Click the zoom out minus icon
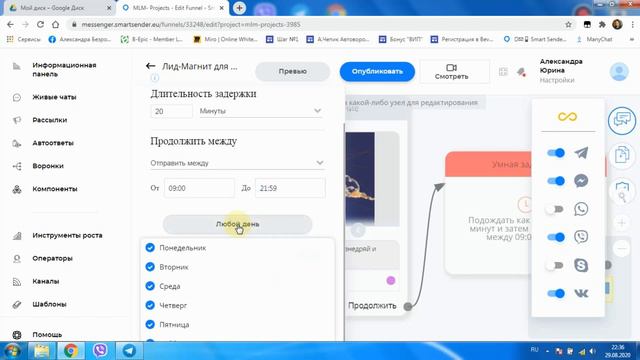This screenshot has width=640, height=360. coord(622,249)
